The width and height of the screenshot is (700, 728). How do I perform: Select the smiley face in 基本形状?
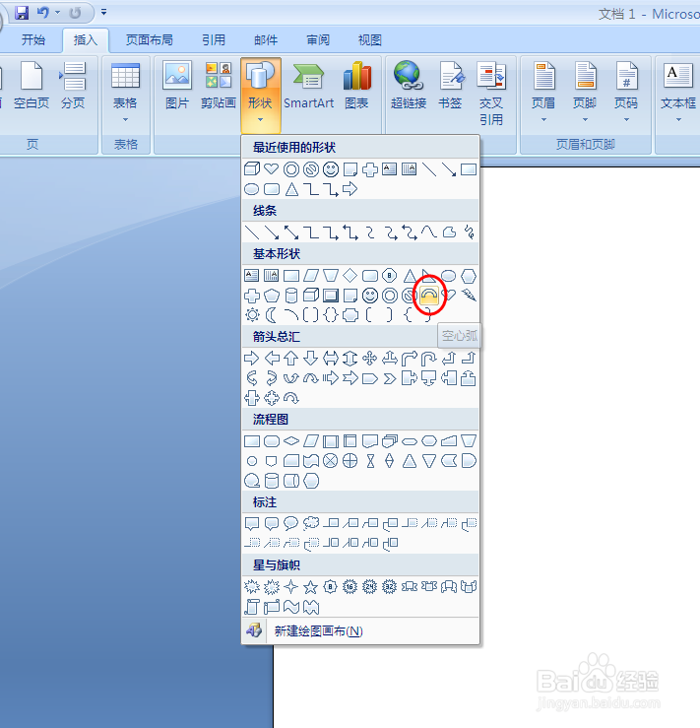click(x=370, y=296)
